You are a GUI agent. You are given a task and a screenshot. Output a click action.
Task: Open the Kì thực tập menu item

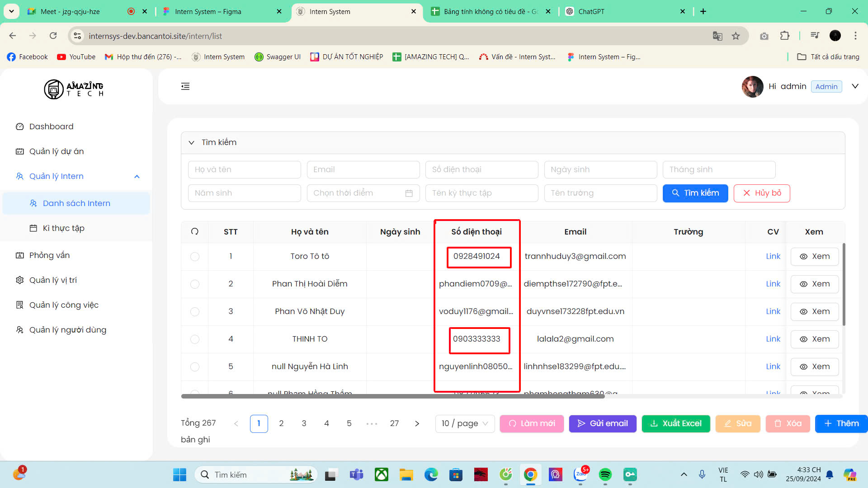pos(63,228)
